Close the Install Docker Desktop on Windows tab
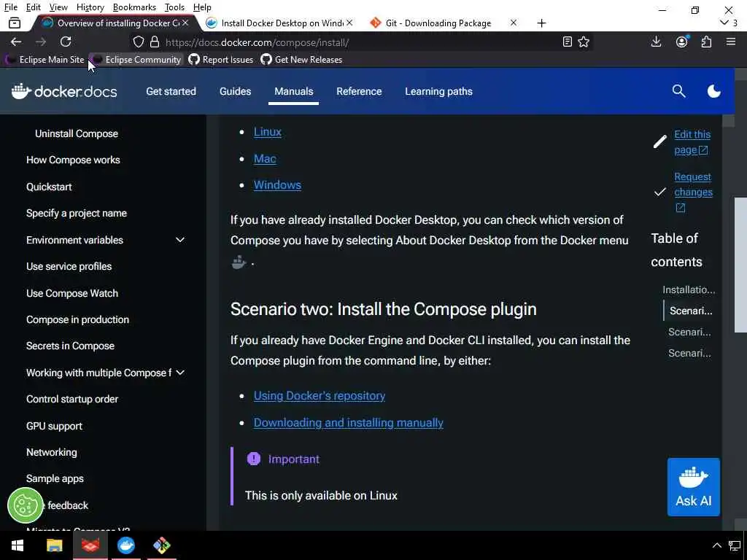The image size is (747, 560). (x=349, y=23)
